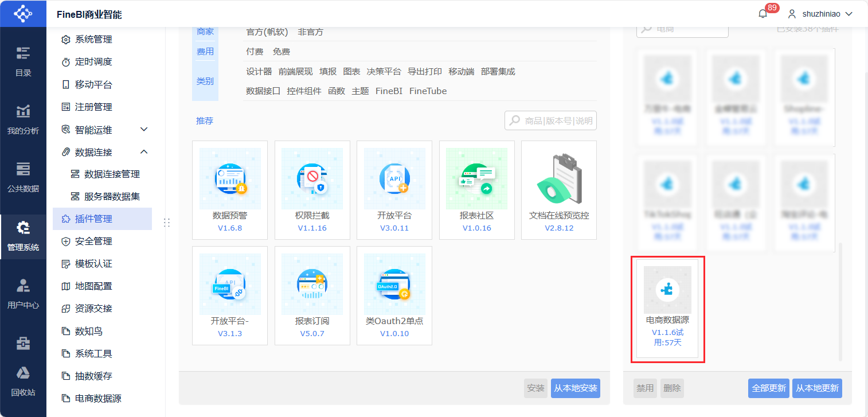
Task: Open the notification bell with badge 89
Action: pos(763,14)
